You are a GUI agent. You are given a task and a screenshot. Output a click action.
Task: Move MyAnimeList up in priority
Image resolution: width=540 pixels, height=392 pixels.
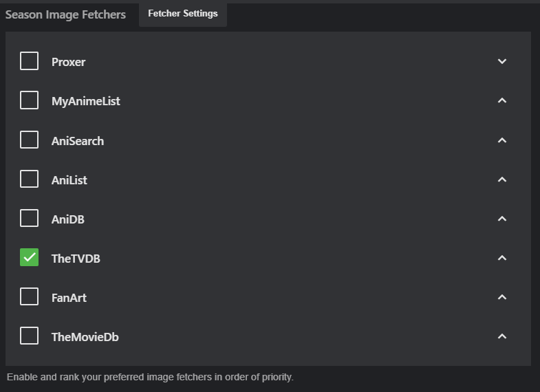click(x=502, y=100)
